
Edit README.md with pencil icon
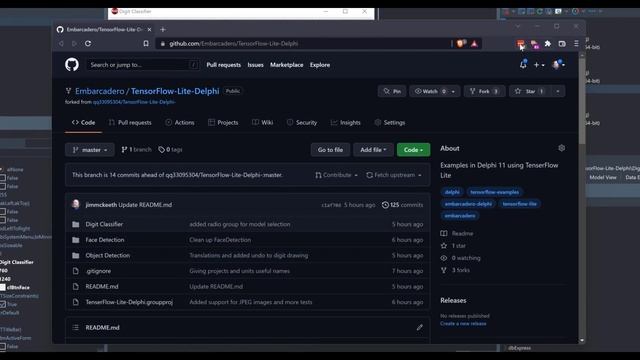420,327
